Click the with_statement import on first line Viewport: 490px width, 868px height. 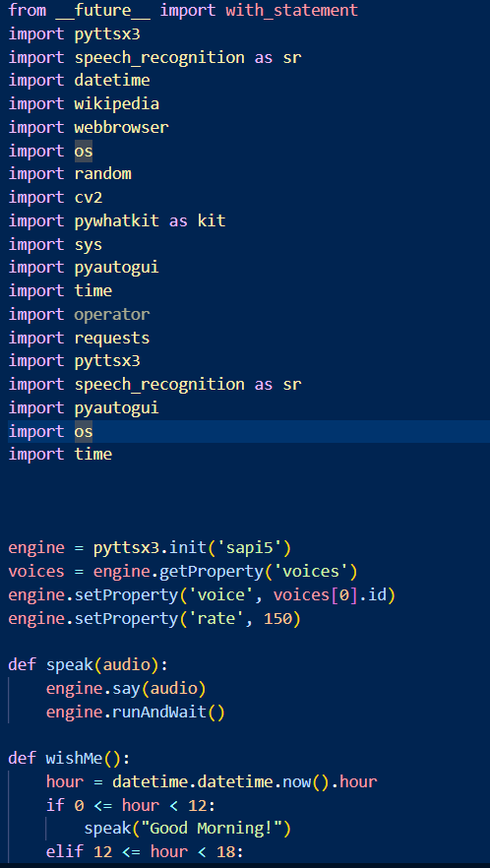(292, 11)
